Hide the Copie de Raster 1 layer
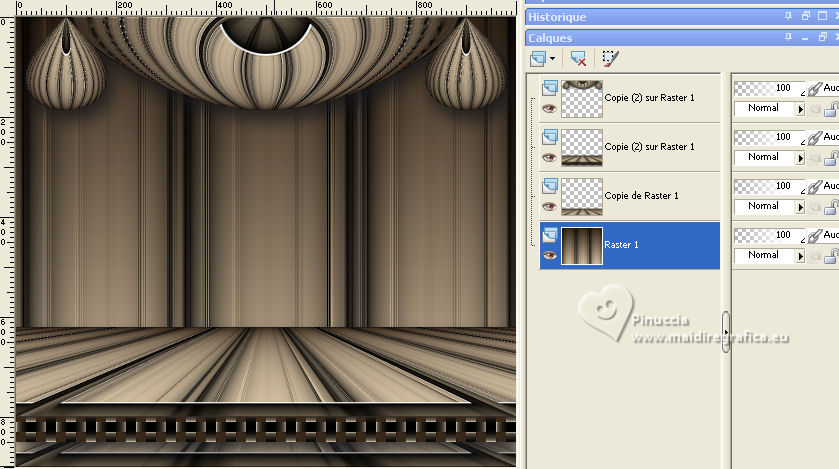 550,206
